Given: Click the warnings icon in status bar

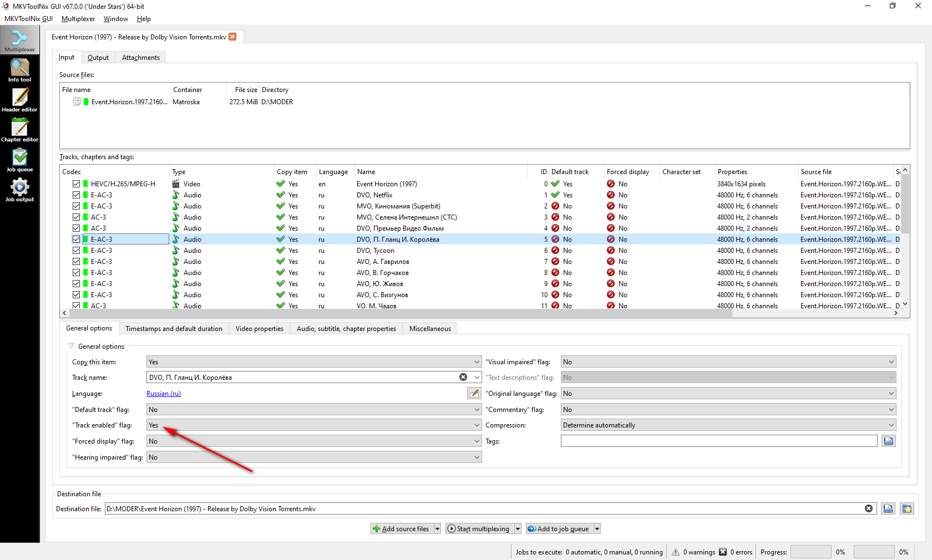Looking at the screenshot, I should (676, 552).
